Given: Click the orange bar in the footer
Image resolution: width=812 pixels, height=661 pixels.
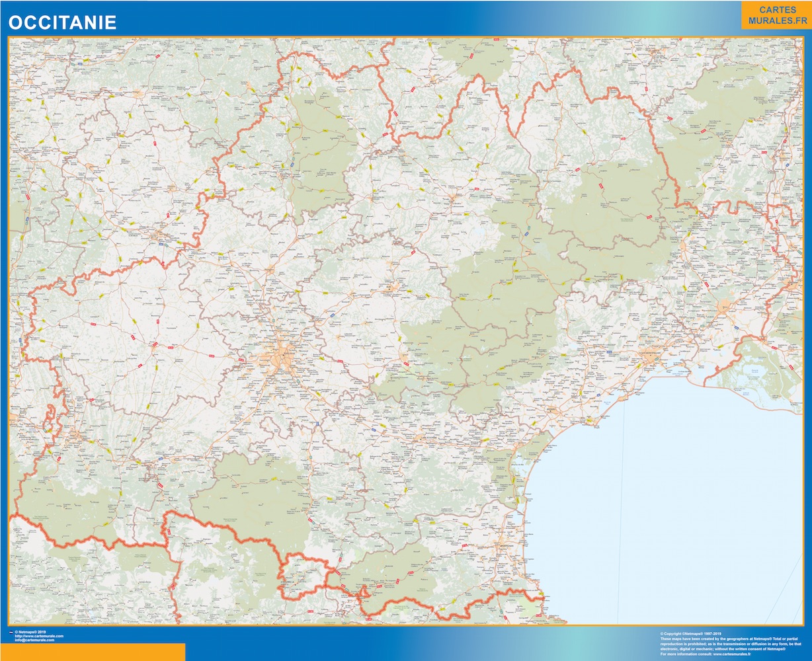Looking at the screenshot, I should pyautogui.click(x=93, y=652).
